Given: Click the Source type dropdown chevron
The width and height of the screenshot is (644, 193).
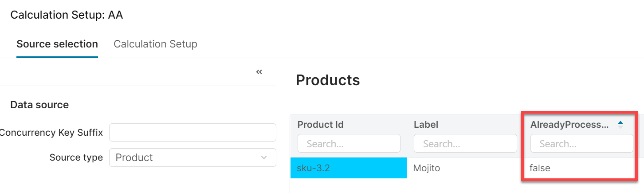Looking at the screenshot, I should (264, 158).
